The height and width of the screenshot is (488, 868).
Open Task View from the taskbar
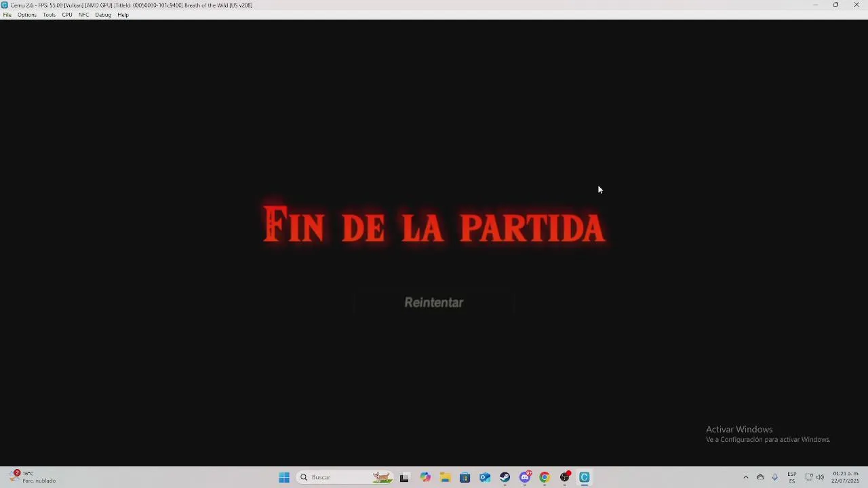404,477
